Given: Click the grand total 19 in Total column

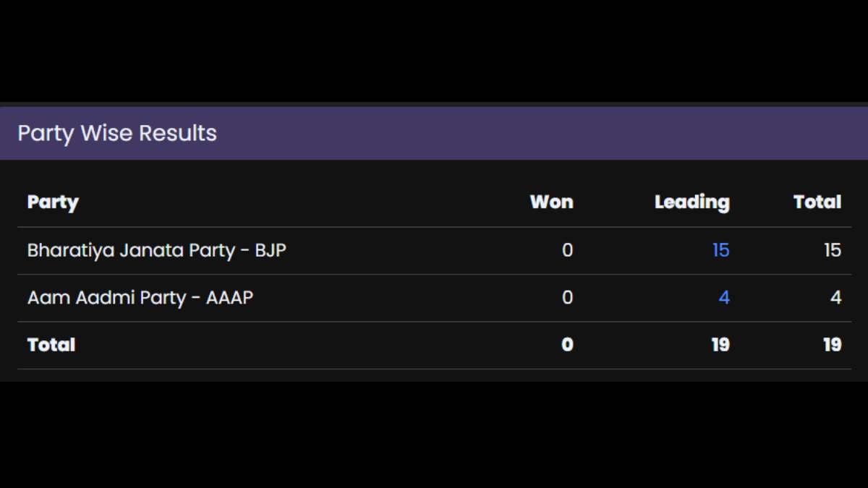Looking at the screenshot, I should (832, 345).
